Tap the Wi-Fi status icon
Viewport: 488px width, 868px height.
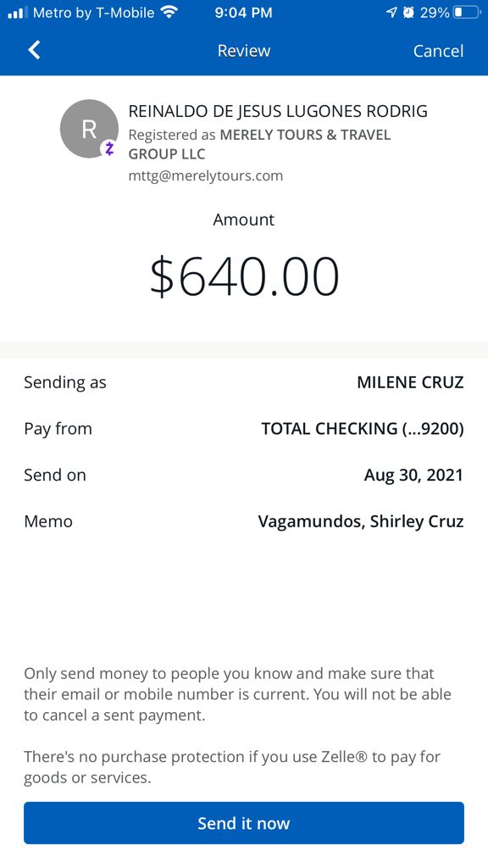[169, 12]
